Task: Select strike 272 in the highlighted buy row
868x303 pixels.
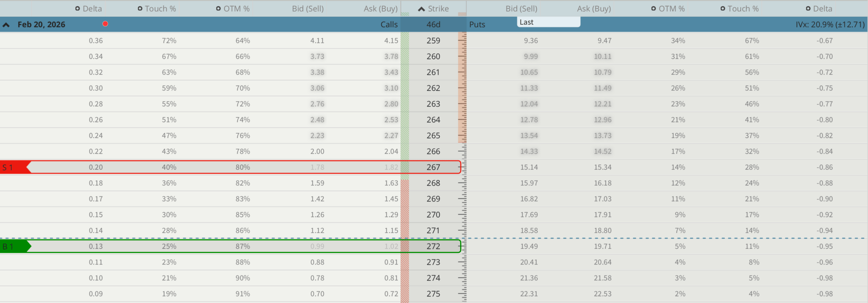Action: coord(433,246)
